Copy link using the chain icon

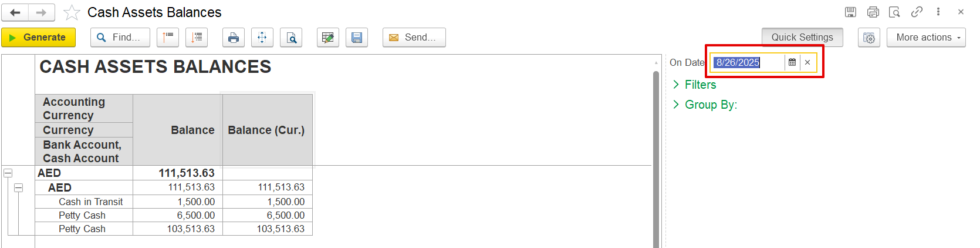tap(917, 12)
